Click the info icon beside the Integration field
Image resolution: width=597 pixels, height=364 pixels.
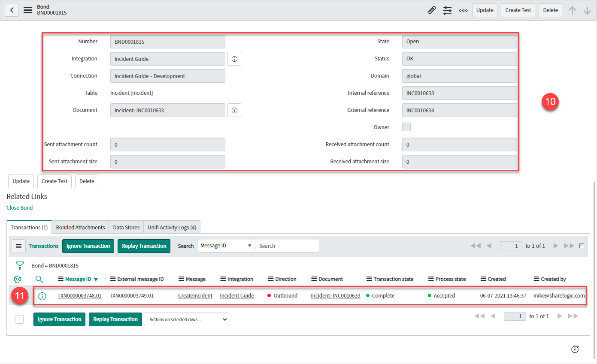(234, 59)
